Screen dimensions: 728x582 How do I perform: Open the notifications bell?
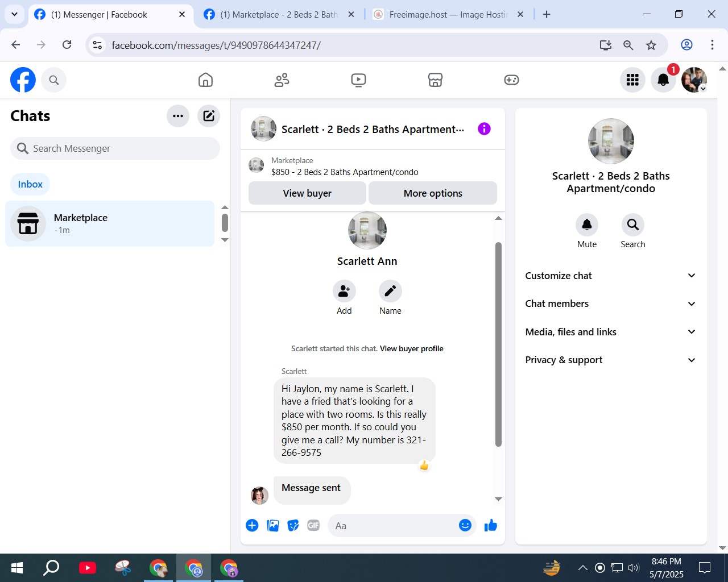pos(663,80)
